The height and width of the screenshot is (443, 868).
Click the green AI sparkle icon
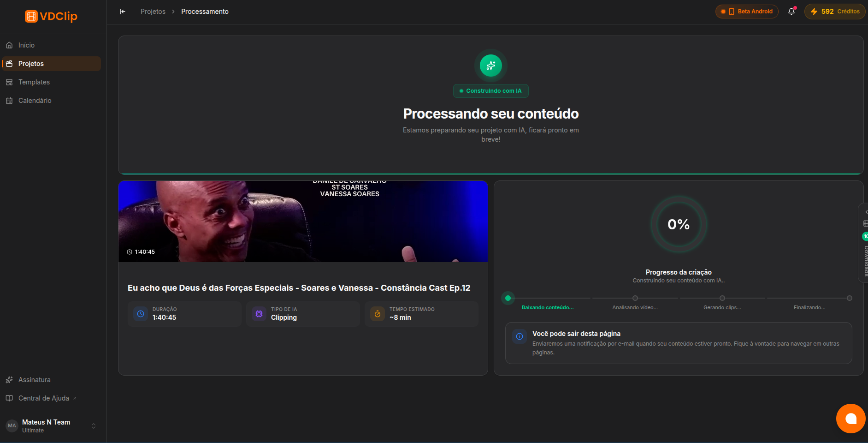pos(491,66)
